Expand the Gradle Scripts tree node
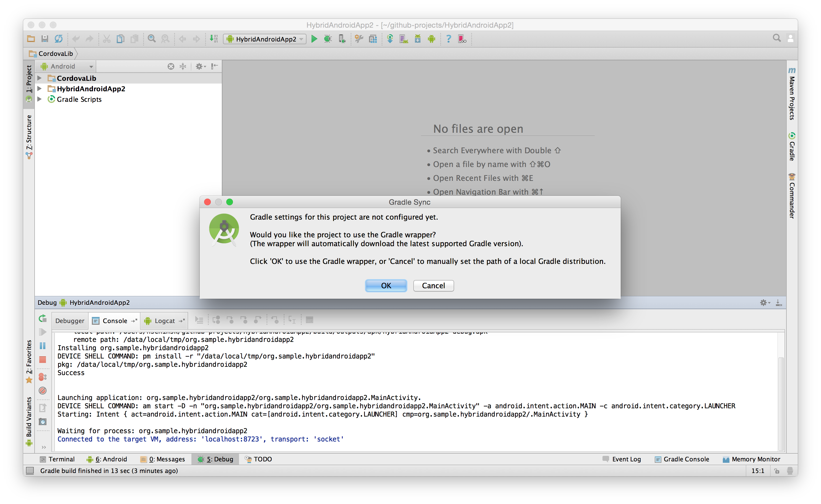Screen dimensions: 821x504 (x=39, y=99)
